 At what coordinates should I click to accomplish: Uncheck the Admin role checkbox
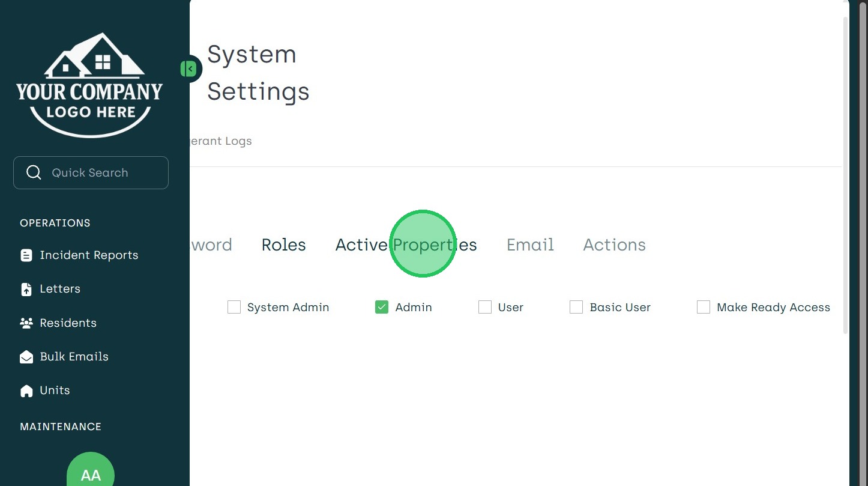[x=382, y=308]
